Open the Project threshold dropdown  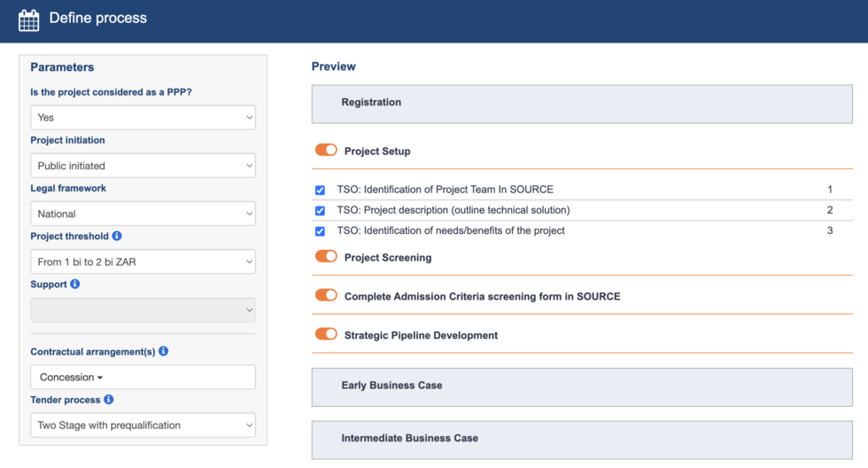pyautogui.click(x=143, y=261)
